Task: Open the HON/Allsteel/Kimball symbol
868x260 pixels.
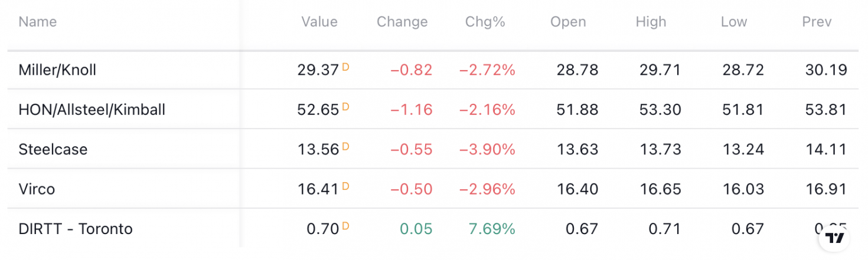Action: (x=92, y=110)
